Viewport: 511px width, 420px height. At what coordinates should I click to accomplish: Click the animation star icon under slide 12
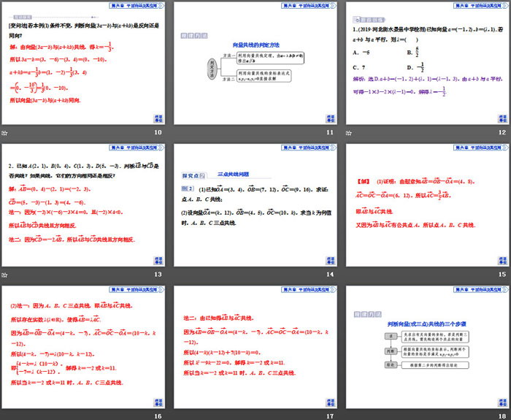(349, 133)
